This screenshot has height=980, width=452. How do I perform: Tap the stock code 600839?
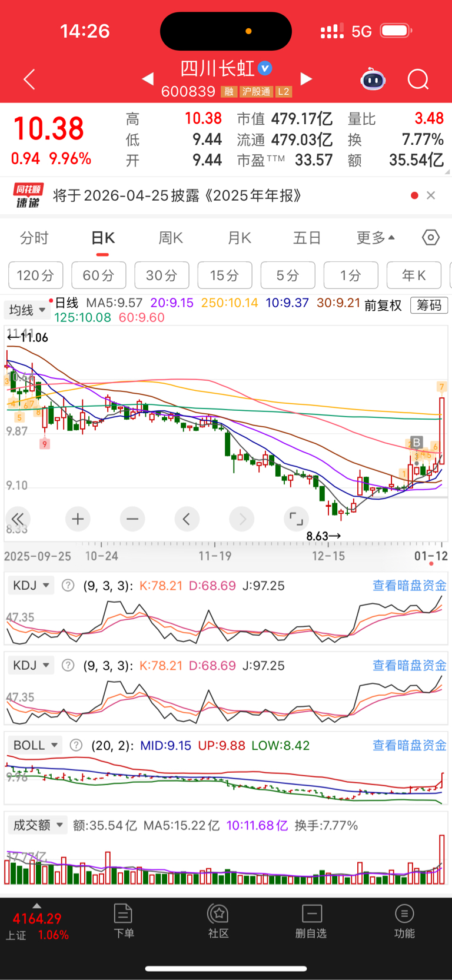188,92
